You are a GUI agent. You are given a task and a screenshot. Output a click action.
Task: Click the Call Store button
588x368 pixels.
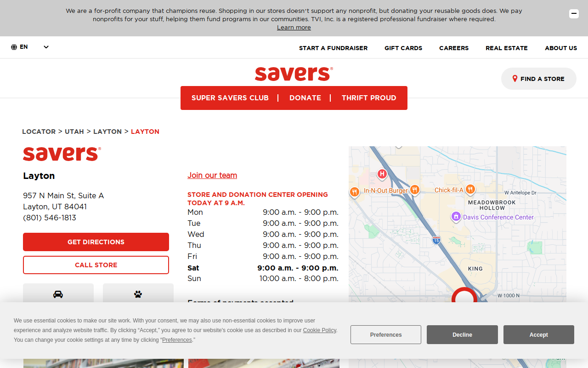click(96, 265)
